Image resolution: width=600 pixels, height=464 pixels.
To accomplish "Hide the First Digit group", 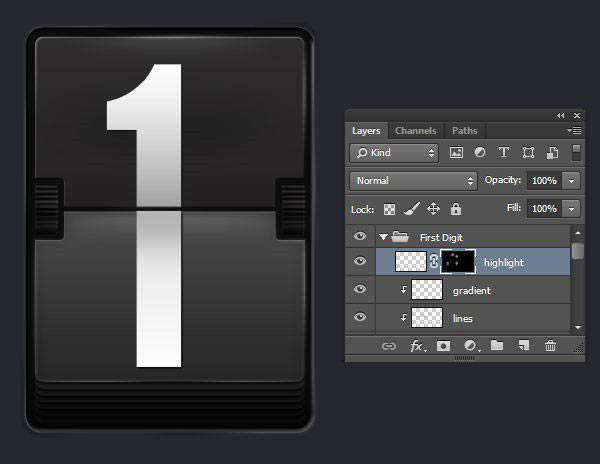I will 360,237.
